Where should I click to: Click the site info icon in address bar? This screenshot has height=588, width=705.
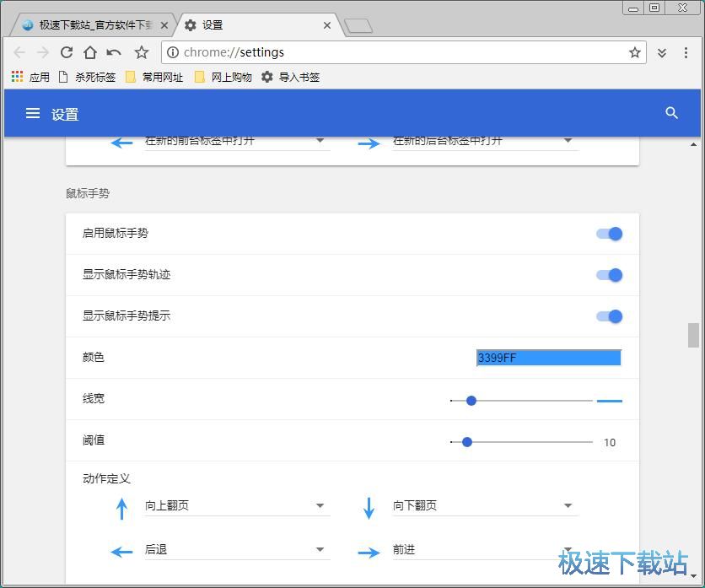click(x=172, y=52)
